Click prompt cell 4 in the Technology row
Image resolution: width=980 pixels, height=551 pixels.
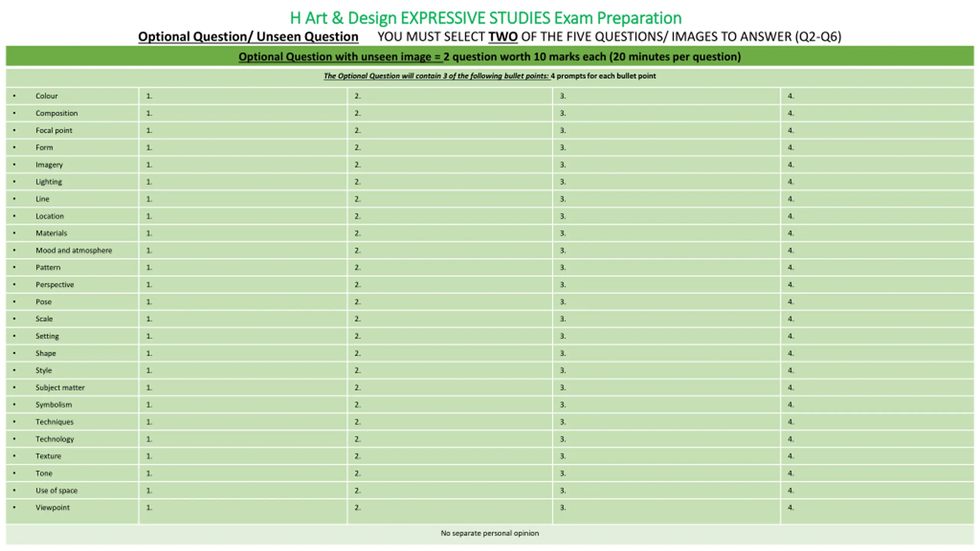click(x=877, y=439)
